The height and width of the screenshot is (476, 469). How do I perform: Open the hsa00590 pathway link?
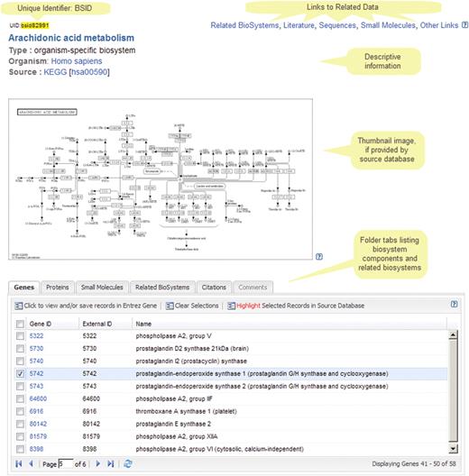[x=89, y=72]
